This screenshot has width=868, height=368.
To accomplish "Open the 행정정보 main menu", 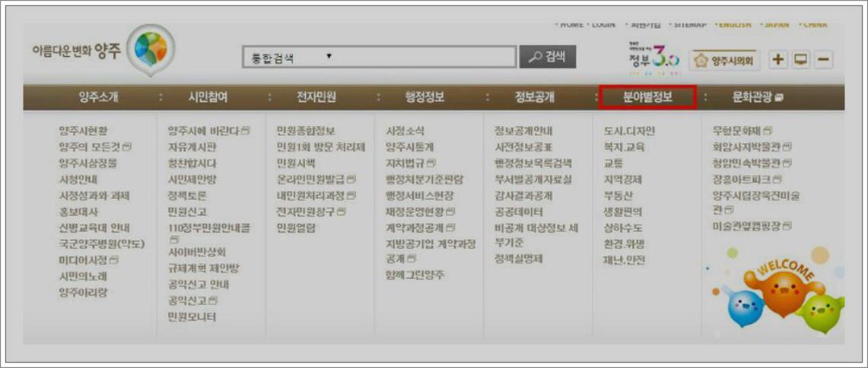I will point(424,98).
